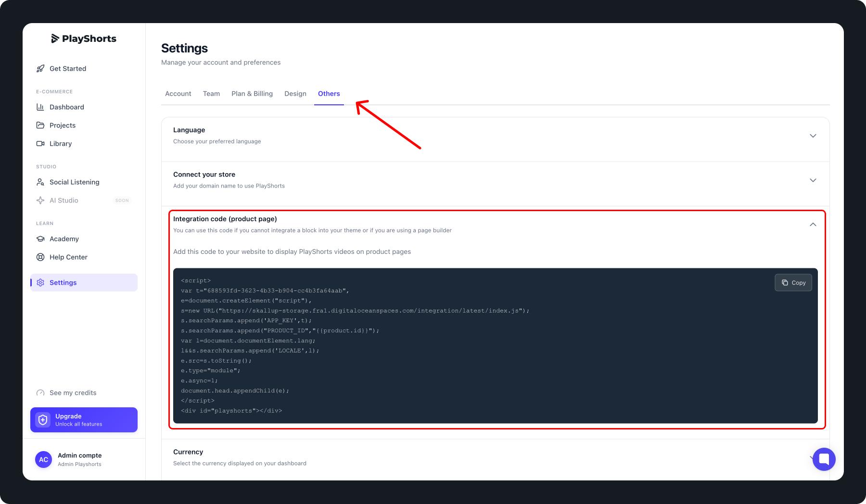The width and height of the screenshot is (866, 504).
Task: Copy the integration code
Action: click(793, 283)
